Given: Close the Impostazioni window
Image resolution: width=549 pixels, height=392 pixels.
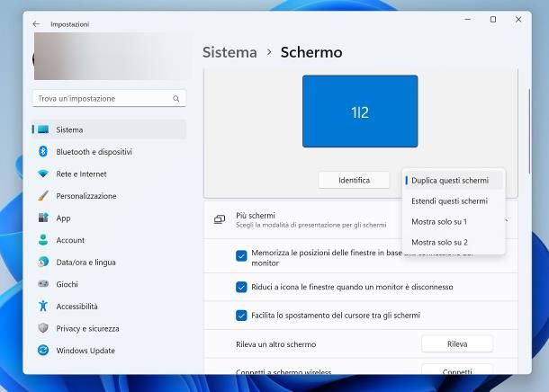Looking at the screenshot, I should (518, 20).
